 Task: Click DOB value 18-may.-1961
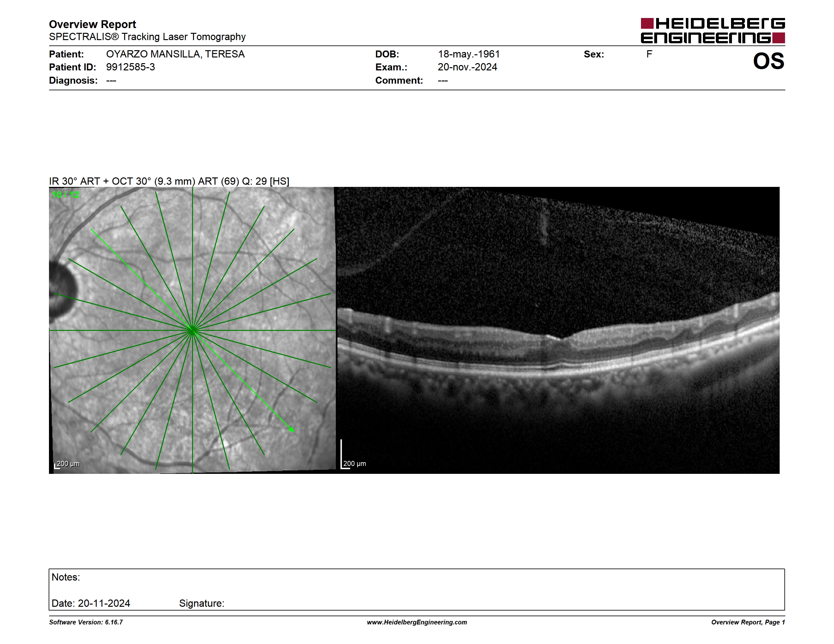468,54
